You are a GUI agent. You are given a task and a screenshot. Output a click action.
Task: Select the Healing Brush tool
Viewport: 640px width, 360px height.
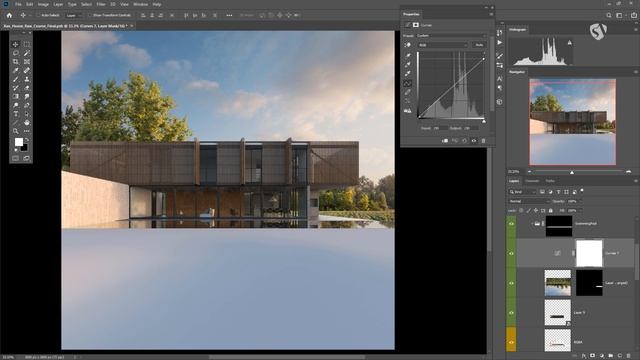[27, 70]
